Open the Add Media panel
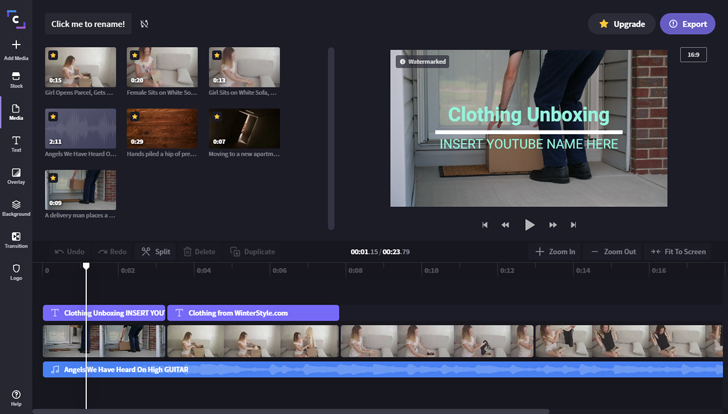 tap(16, 49)
